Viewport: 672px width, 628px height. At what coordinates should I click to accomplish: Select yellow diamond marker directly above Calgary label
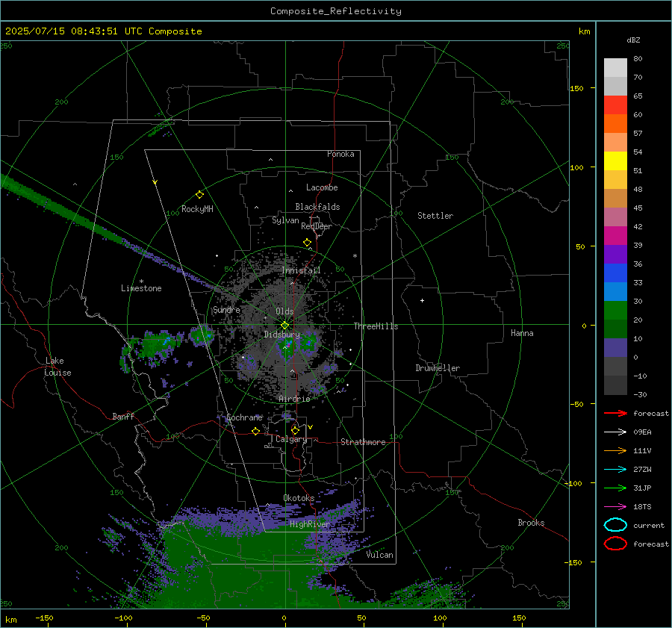(295, 430)
